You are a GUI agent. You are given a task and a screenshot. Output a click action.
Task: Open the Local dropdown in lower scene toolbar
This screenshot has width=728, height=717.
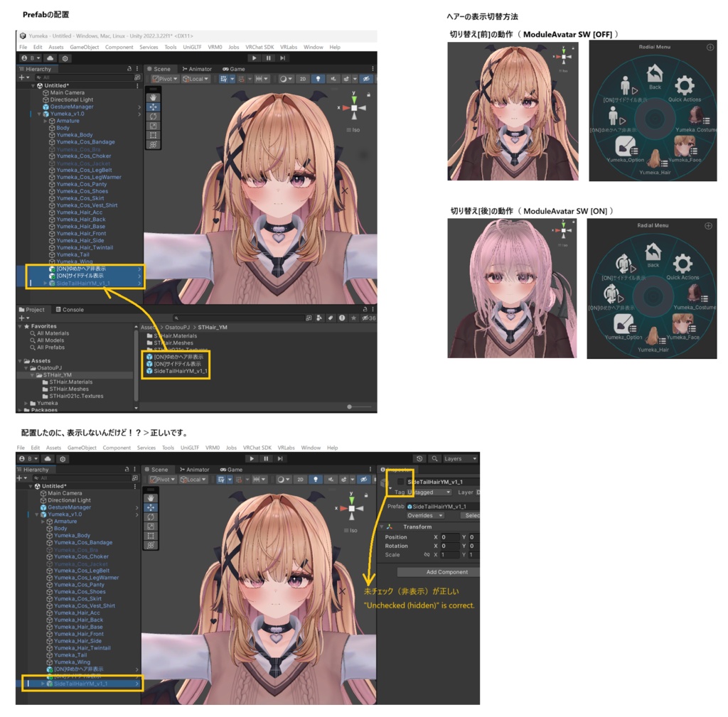[192, 480]
